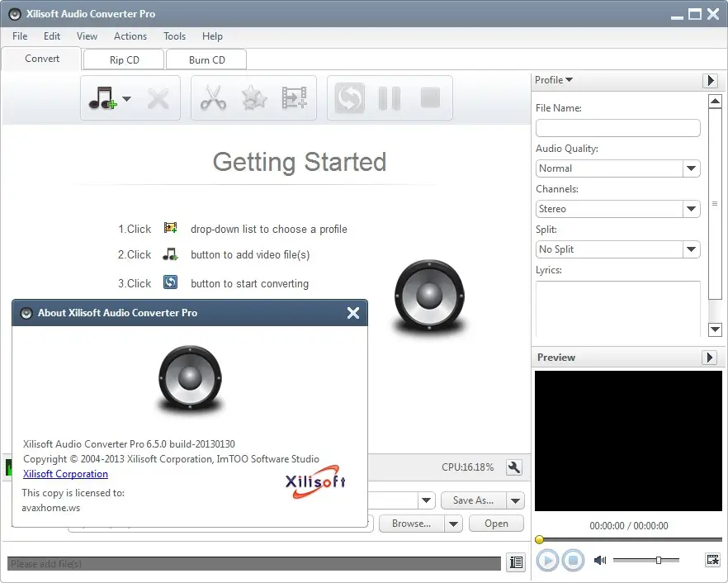Open the Save As dropdown arrow
This screenshot has height=583, width=728.
(515, 500)
